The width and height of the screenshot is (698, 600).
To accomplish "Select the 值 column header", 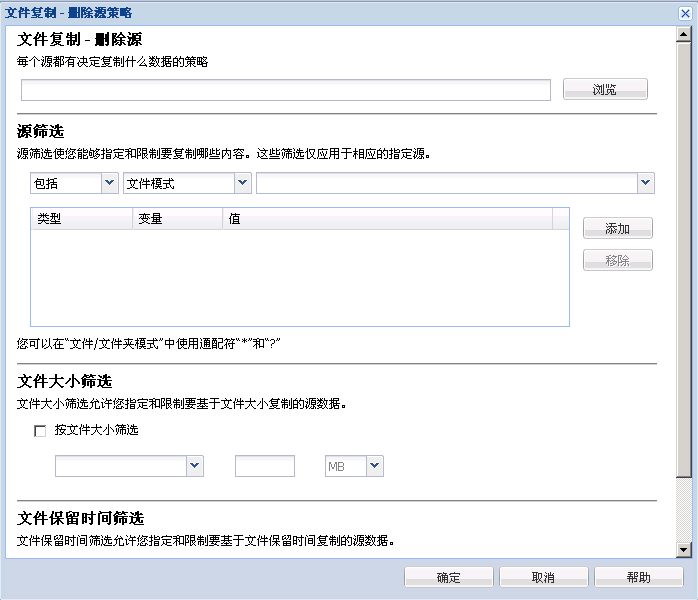I will click(387, 219).
